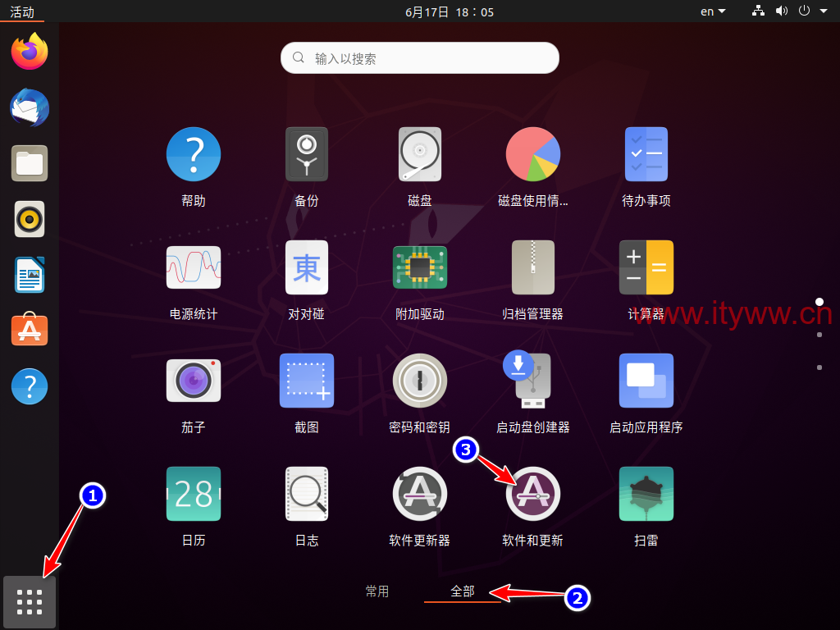Open the 磁盘使用情况 disk usage analyzer

coord(533,154)
